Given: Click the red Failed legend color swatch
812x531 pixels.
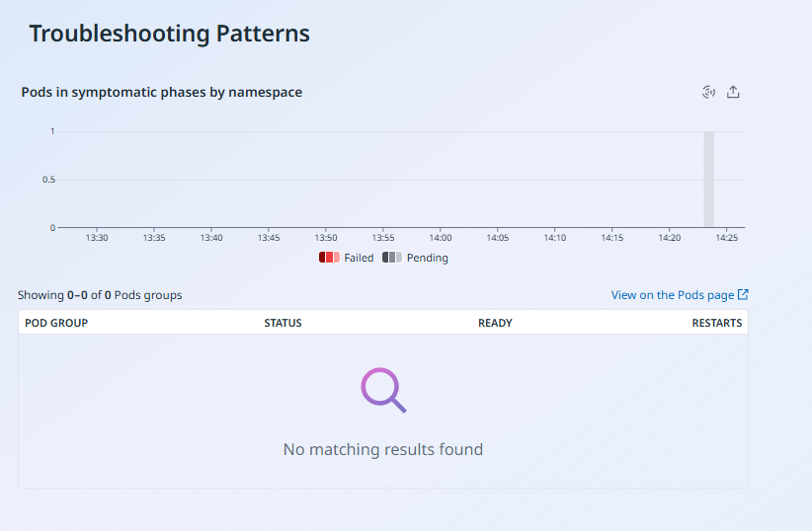Looking at the screenshot, I should pos(329,258).
